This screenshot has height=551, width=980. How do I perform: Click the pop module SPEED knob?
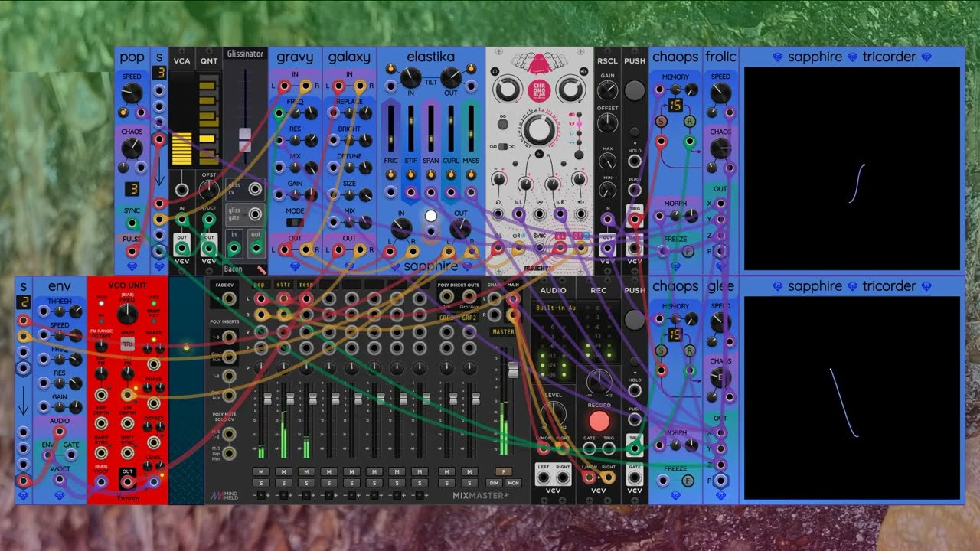[132, 93]
